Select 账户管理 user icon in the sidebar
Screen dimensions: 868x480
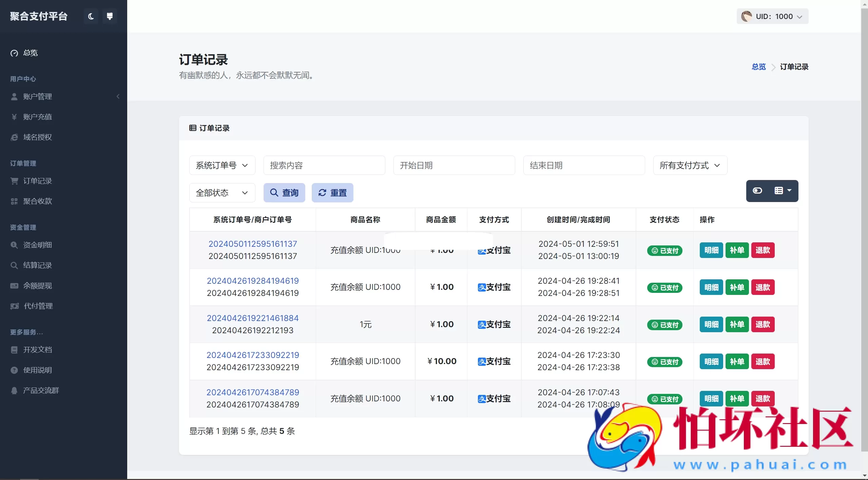click(x=14, y=96)
